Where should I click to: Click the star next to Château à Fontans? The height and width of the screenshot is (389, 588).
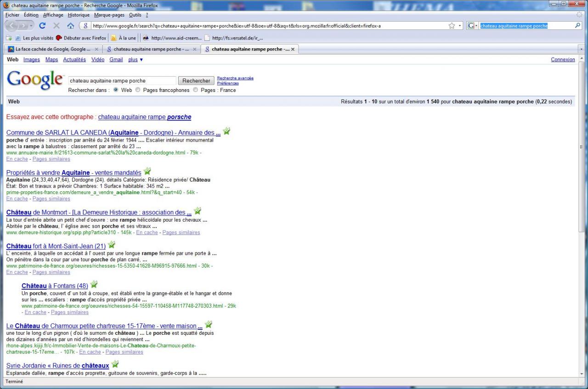(94, 285)
